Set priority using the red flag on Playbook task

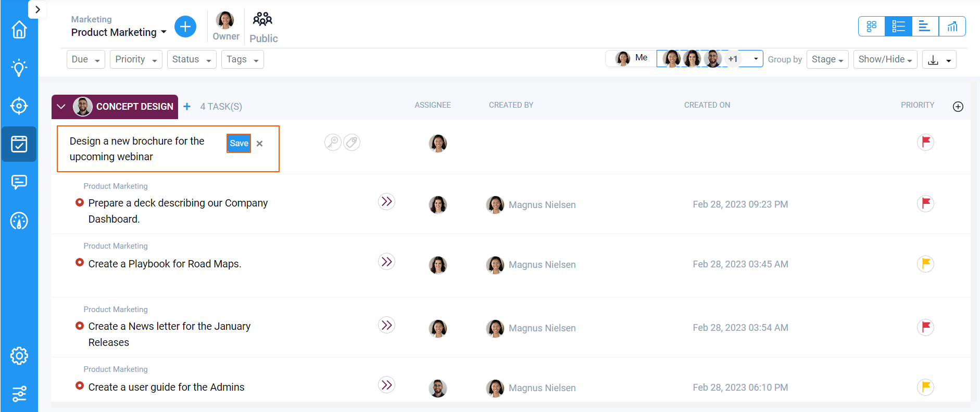click(925, 264)
